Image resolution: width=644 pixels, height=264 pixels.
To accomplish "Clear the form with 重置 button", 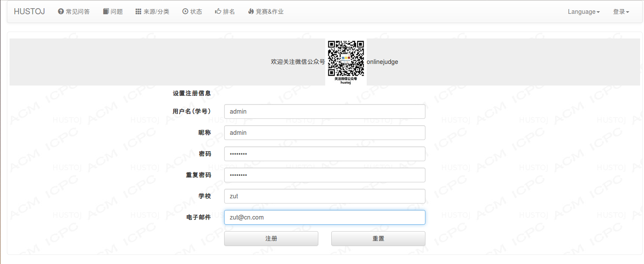I will click(378, 239).
